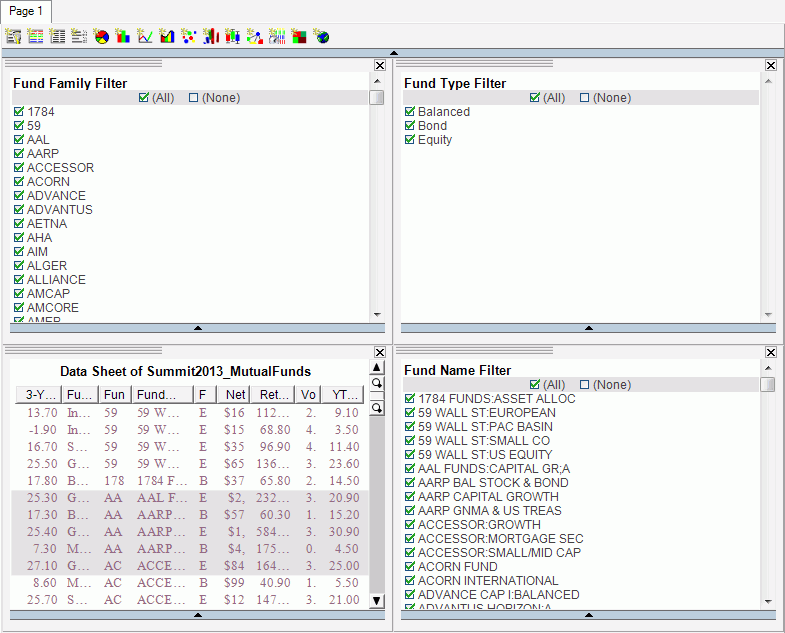Click the lower magnifier icon in Data Sheet
The width and height of the screenshot is (785, 633).
[x=376, y=408]
